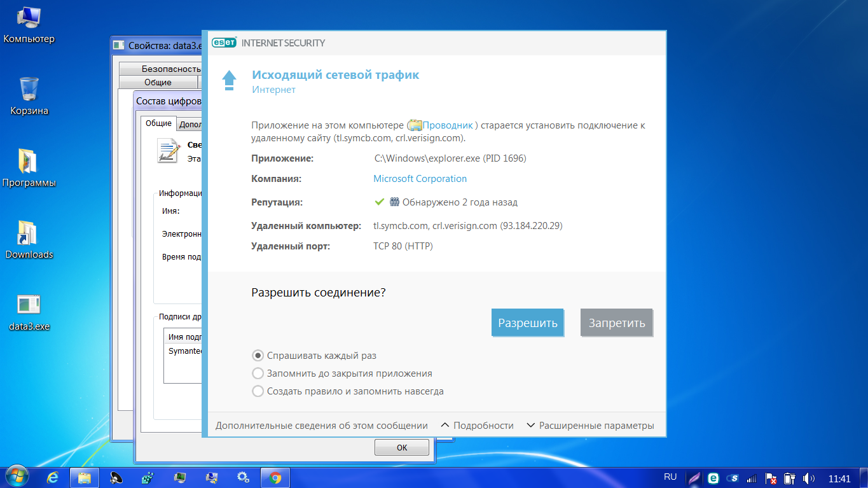Image resolution: width=868 pixels, height=488 pixels.
Task: Open the network signal tray icon
Action: 751,478
